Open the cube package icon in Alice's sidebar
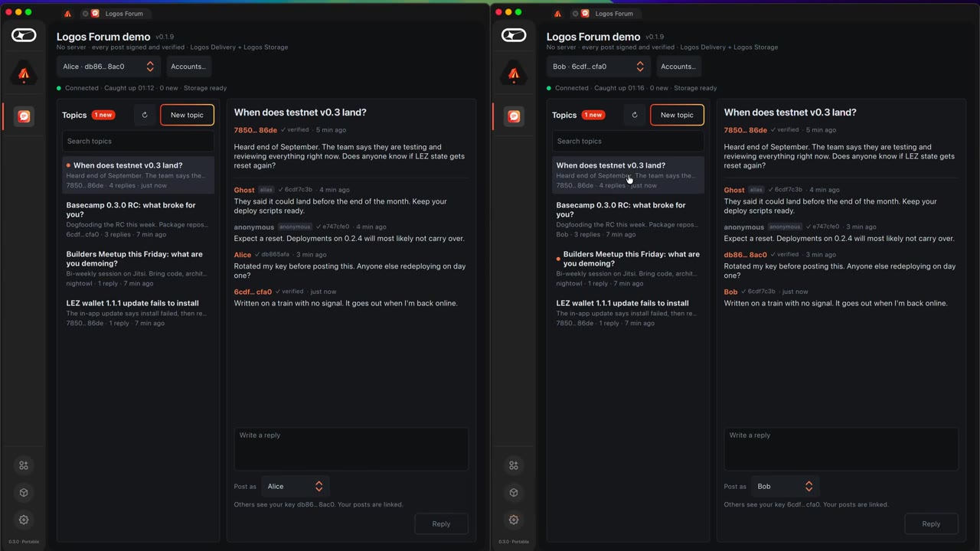The image size is (980, 551). [x=24, y=493]
